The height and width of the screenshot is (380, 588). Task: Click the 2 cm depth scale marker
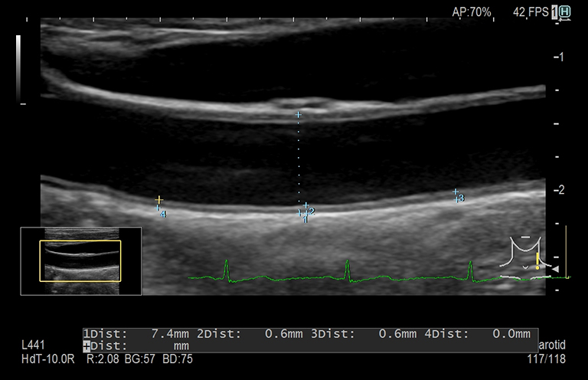[560, 190]
